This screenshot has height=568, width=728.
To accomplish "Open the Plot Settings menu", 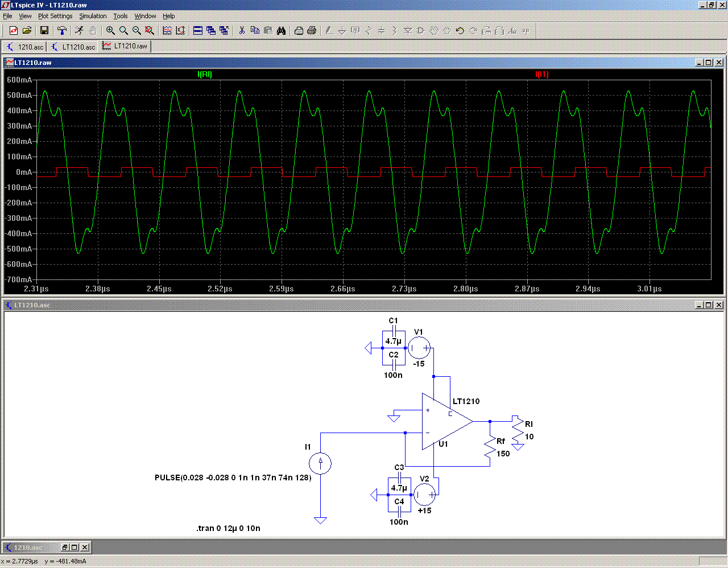I will tap(55, 16).
